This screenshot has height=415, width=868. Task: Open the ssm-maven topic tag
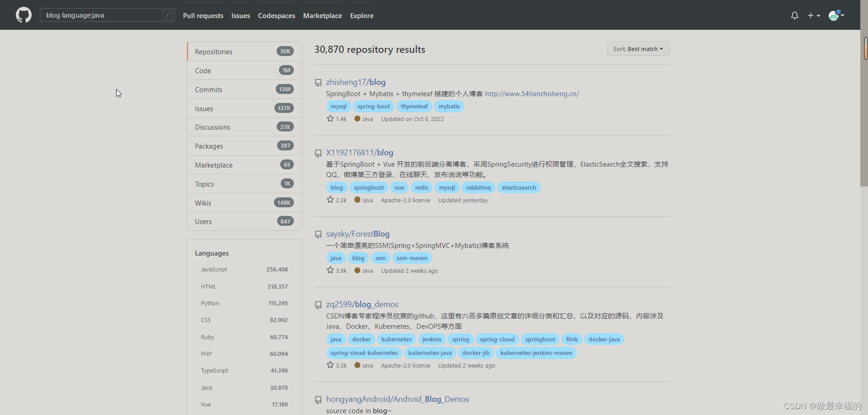tap(412, 258)
